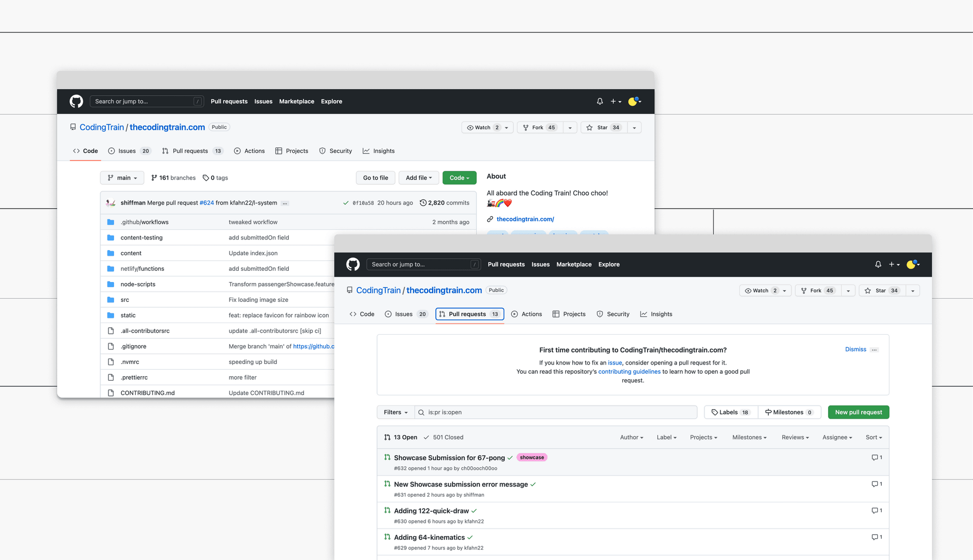Click the GitHub logo in back window
The height and width of the screenshot is (560, 973).
tap(76, 101)
